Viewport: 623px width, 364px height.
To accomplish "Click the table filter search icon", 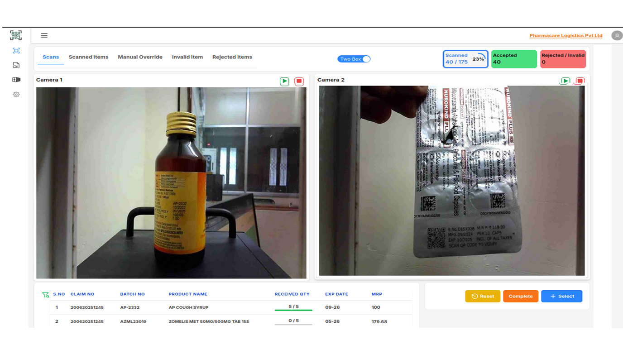I will 45,295.
